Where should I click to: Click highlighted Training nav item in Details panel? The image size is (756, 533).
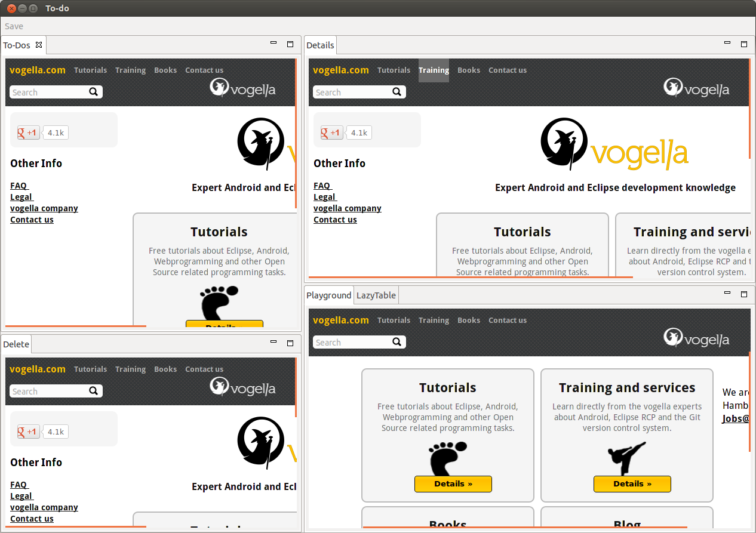click(434, 70)
